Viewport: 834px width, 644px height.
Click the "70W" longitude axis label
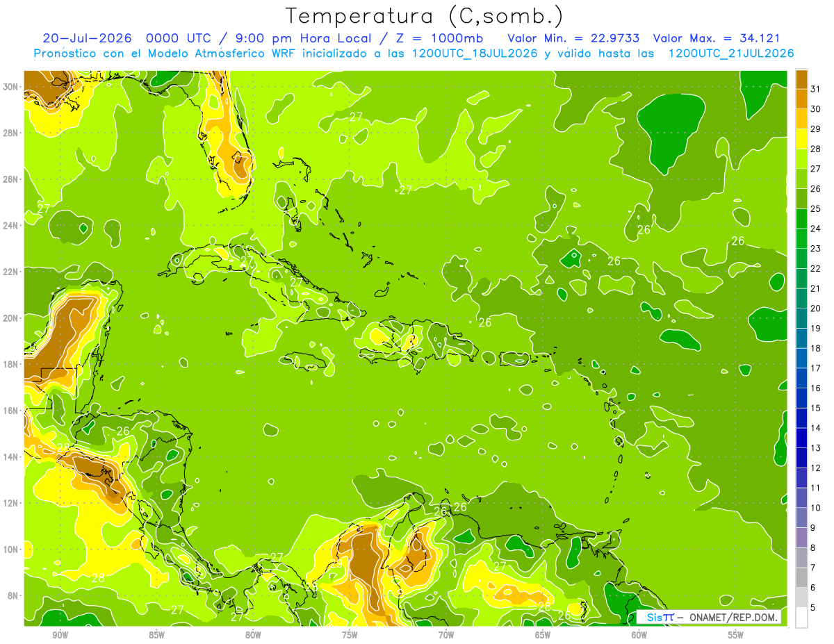[x=445, y=635]
